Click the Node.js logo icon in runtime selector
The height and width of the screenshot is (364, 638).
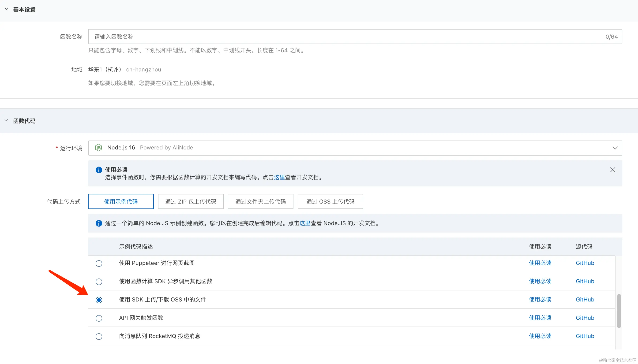[98, 148]
